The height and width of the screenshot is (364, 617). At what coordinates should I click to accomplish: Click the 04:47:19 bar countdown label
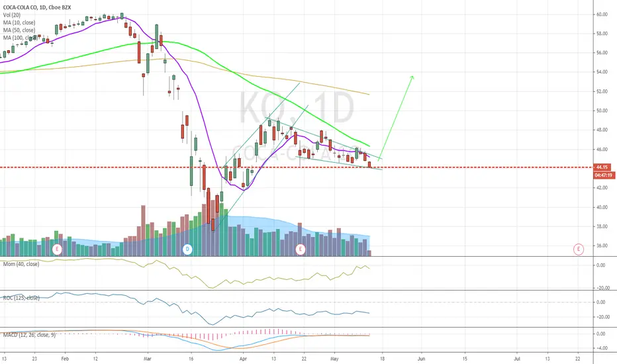[x=603, y=175]
